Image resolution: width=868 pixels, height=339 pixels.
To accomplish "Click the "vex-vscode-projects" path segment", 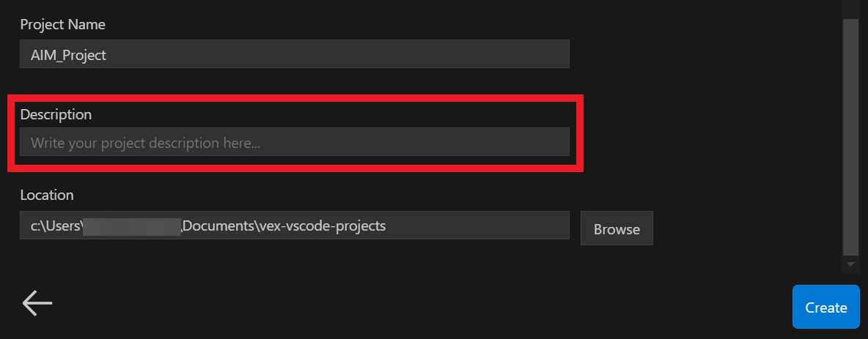I will [322, 226].
